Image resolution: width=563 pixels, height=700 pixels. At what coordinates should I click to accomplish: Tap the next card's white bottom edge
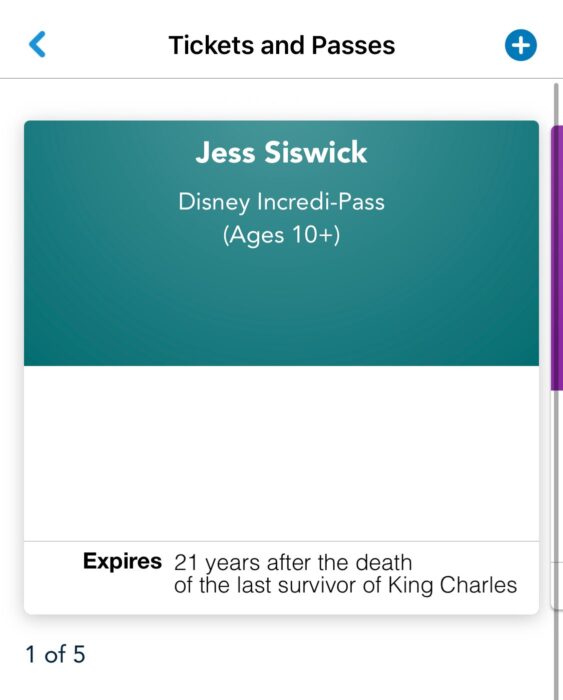click(x=558, y=586)
